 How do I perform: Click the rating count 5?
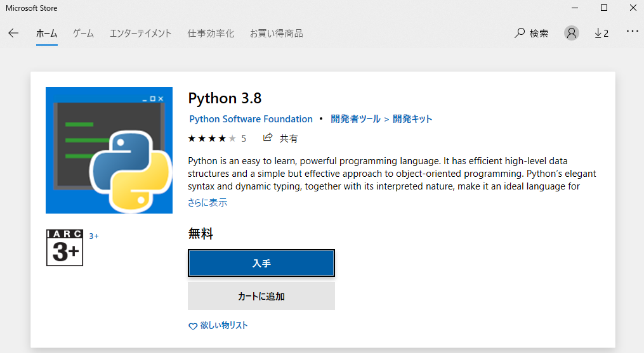244,139
